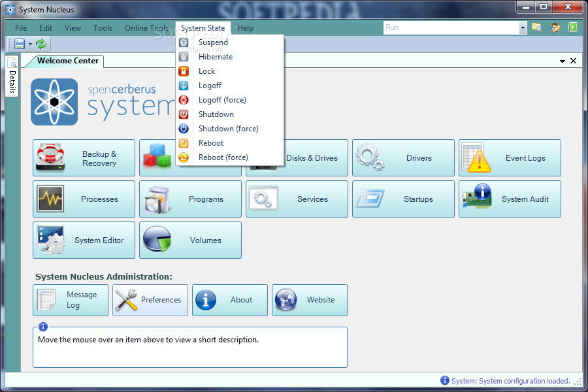Select the Welcome Center tab

pyautogui.click(x=67, y=61)
